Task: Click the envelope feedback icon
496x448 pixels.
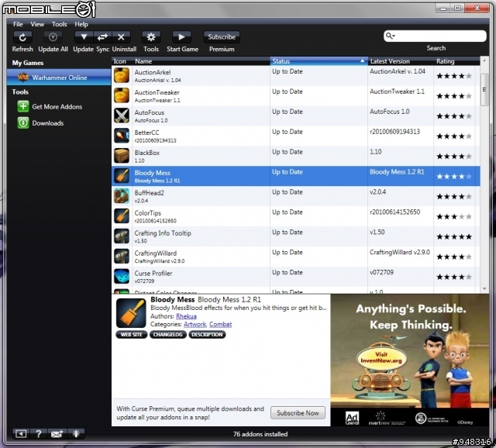Action: point(57,434)
